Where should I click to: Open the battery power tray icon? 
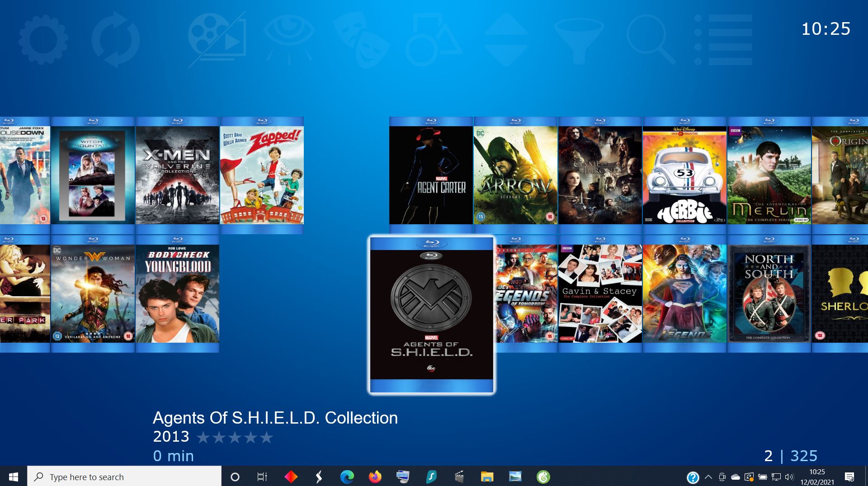coord(763,477)
